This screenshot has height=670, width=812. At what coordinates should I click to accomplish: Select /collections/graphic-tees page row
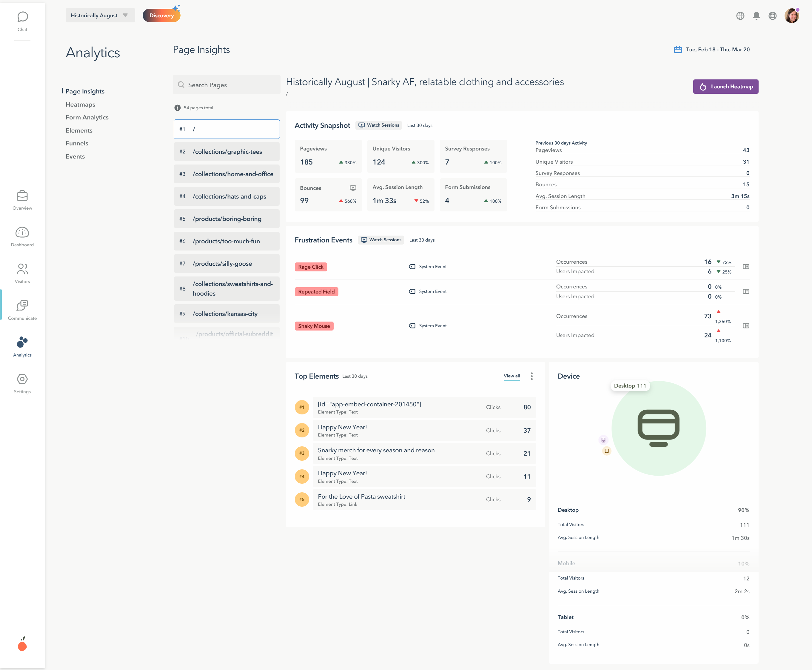(x=227, y=151)
